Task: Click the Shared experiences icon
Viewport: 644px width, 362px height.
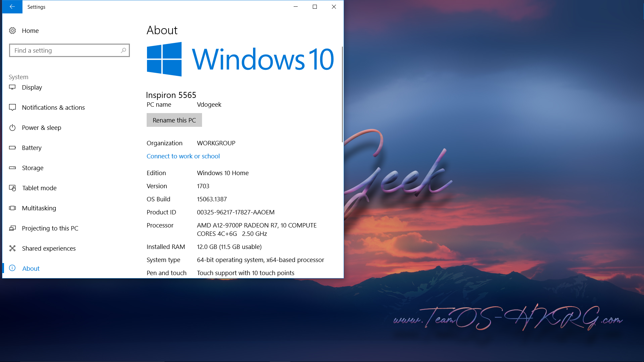Action: [12, 248]
